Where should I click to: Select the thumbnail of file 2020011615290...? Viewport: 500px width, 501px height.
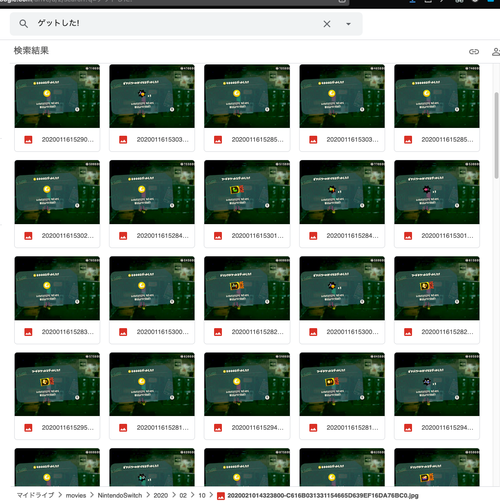coord(57,96)
